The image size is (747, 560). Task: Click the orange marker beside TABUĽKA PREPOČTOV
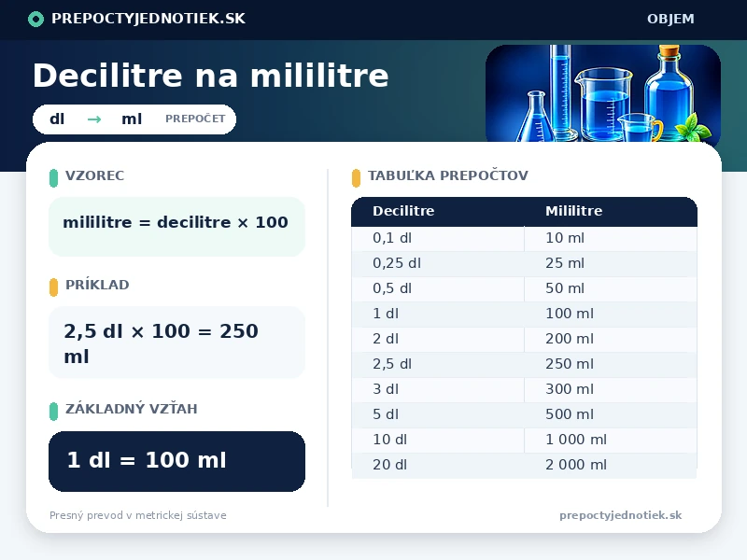[356, 178]
